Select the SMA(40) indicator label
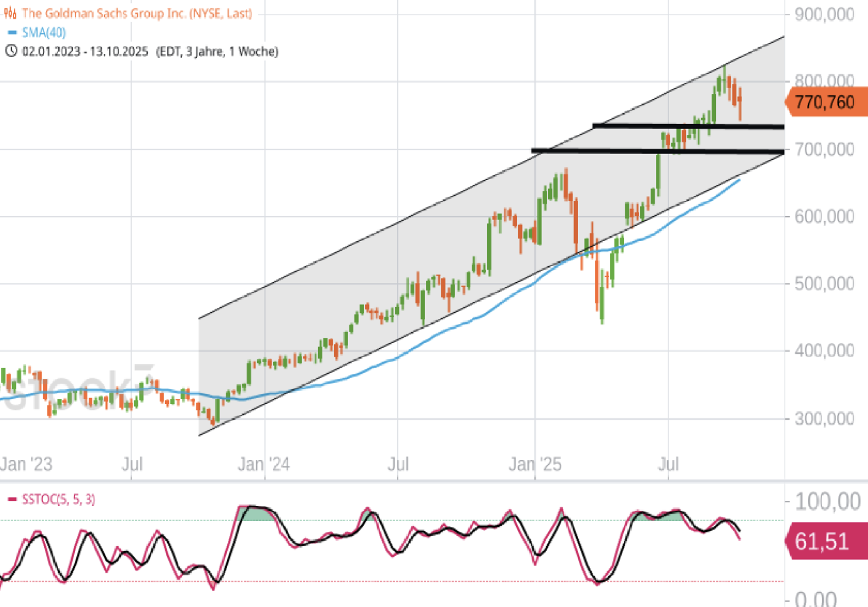 click(44, 32)
